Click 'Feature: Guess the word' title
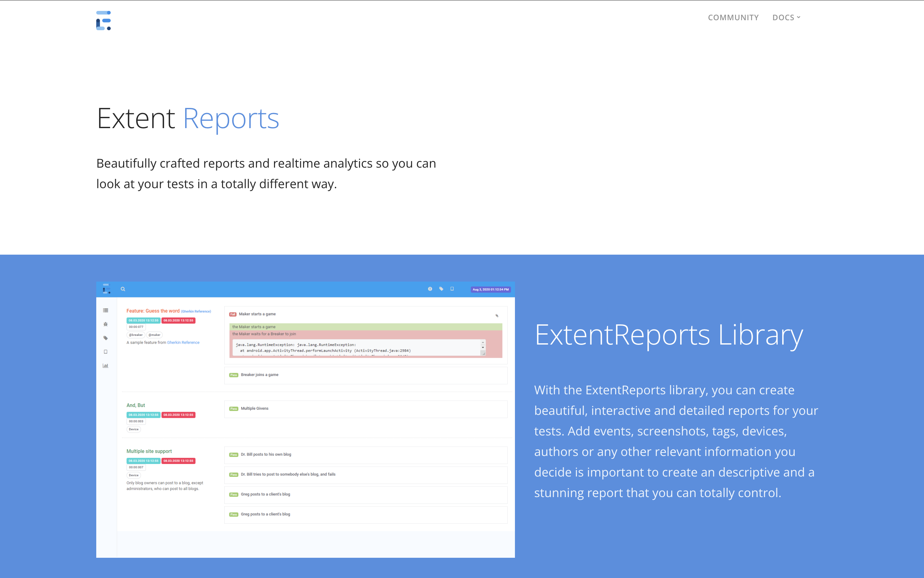This screenshot has width=924, height=578. click(x=153, y=311)
